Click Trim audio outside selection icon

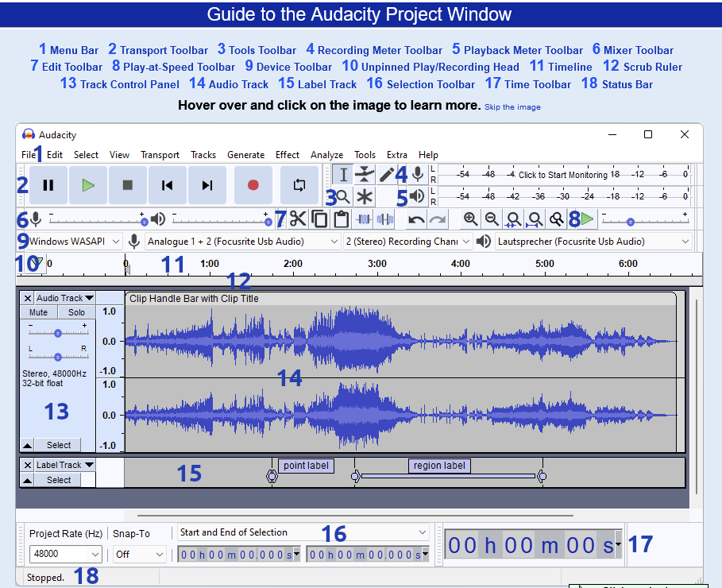coord(364,219)
